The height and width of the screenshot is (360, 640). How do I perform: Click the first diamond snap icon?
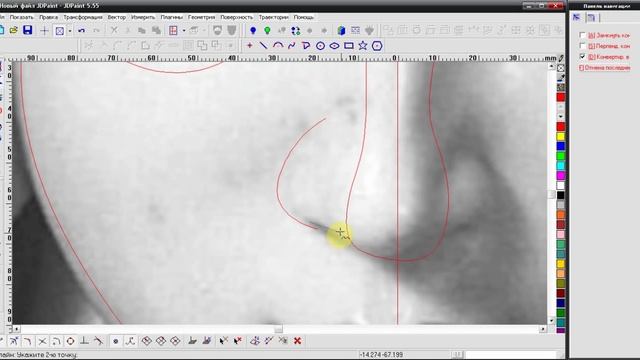tap(147, 341)
